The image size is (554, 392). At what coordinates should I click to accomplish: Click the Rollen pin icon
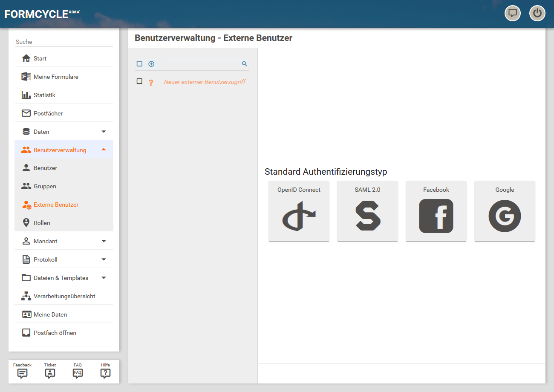tap(26, 223)
